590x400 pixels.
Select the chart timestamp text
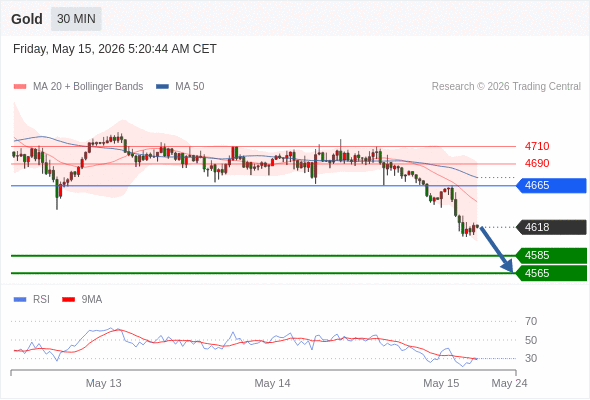click(x=115, y=49)
